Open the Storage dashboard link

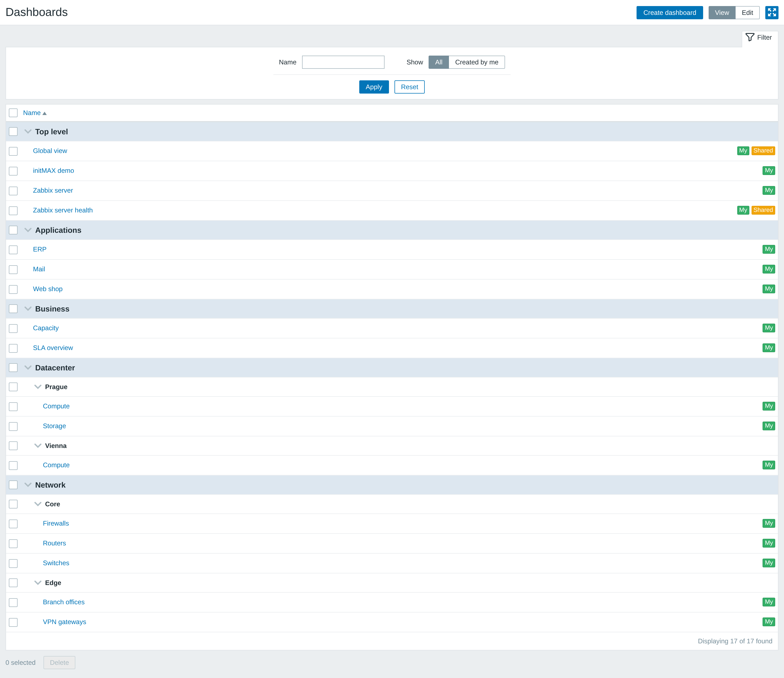pyautogui.click(x=54, y=426)
